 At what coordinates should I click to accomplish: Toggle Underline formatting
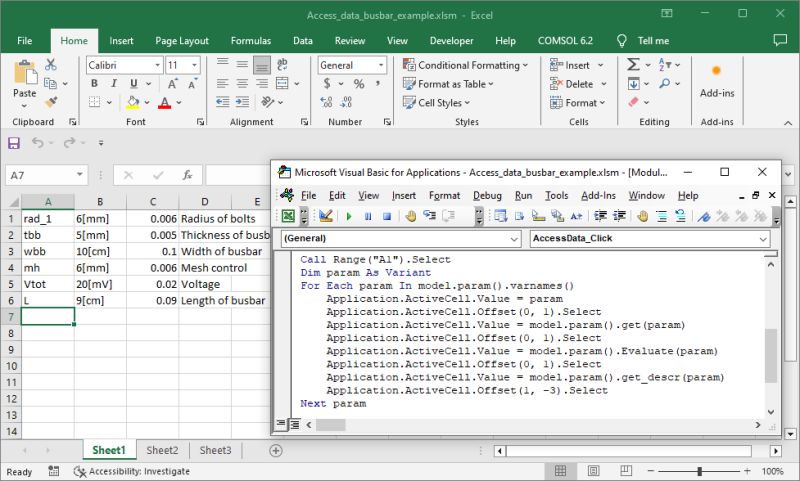point(134,84)
